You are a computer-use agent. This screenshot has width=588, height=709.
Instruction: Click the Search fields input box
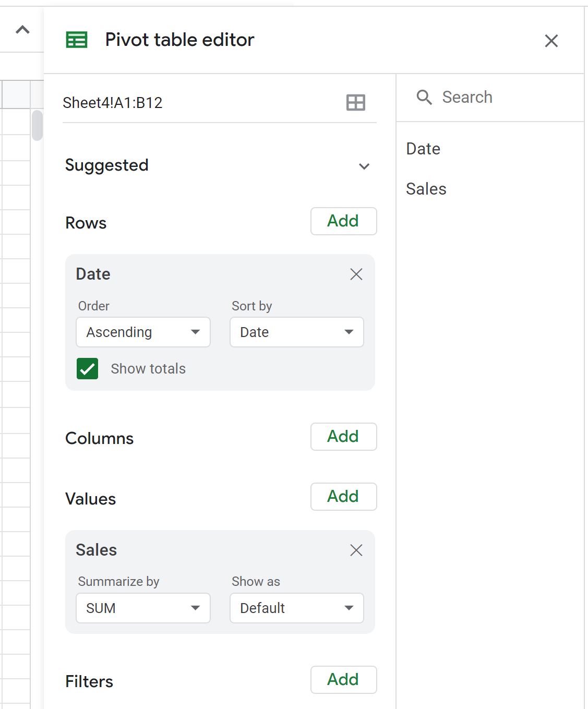click(x=489, y=97)
